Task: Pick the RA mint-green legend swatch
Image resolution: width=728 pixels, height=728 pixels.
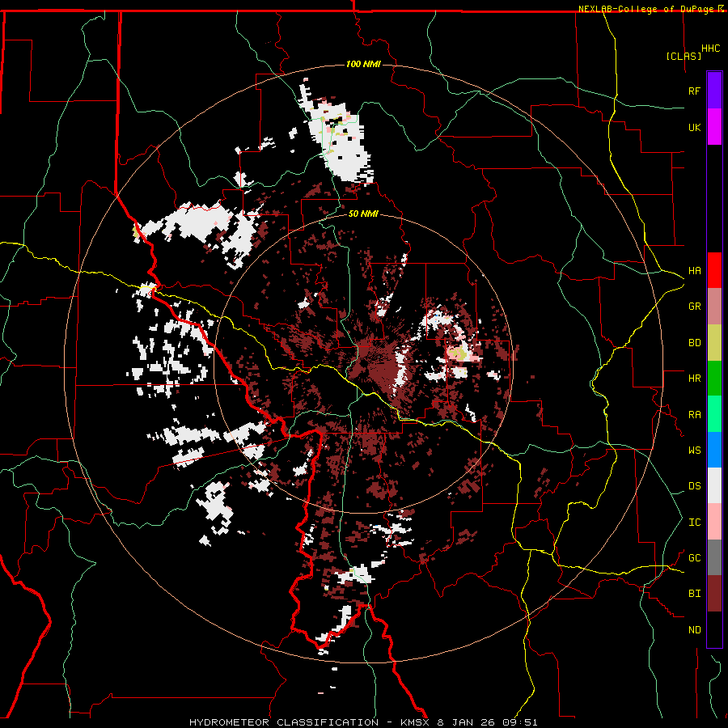Action: click(714, 414)
